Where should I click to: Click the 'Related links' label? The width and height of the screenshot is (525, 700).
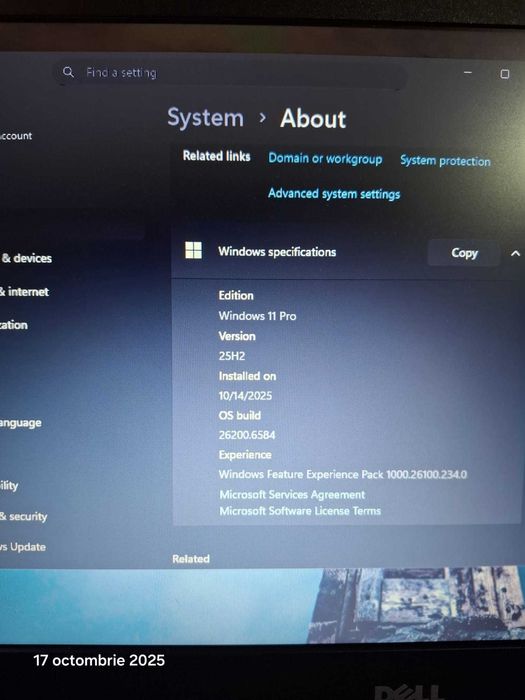pos(217,156)
